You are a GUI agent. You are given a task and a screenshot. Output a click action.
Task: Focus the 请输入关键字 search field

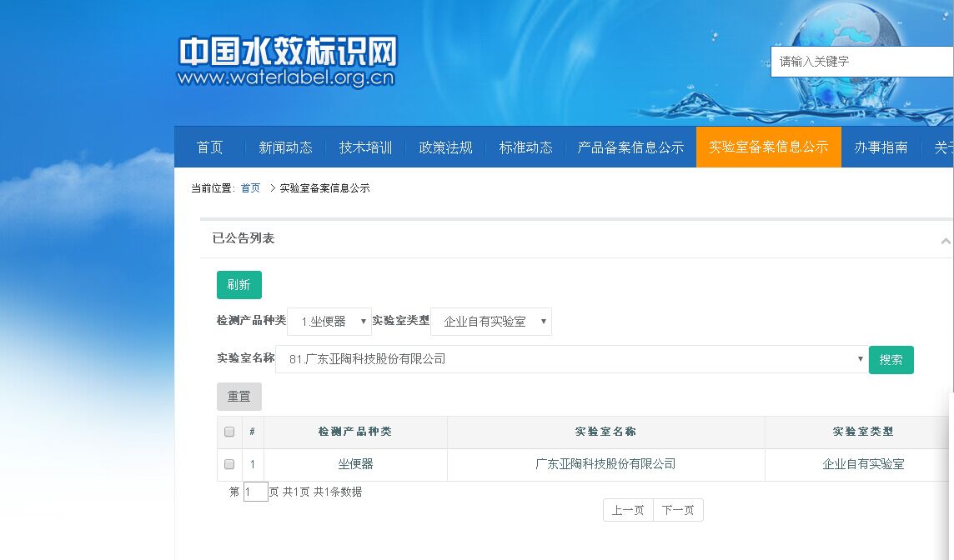[x=861, y=62]
